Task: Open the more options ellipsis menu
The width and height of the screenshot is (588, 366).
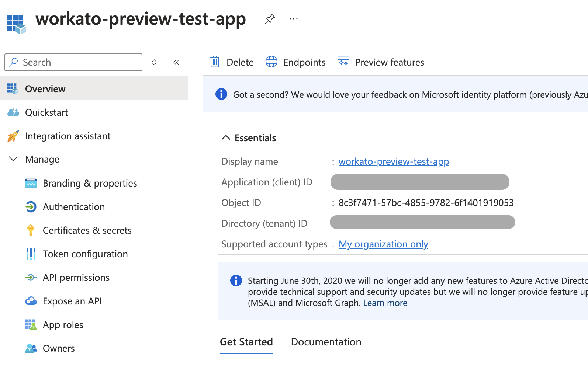Action: tap(294, 19)
